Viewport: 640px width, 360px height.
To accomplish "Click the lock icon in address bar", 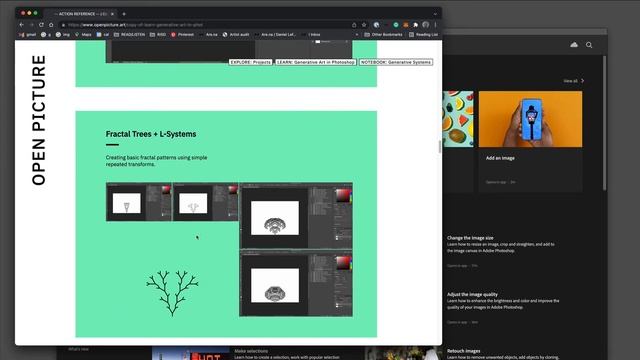I will coord(63,25).
